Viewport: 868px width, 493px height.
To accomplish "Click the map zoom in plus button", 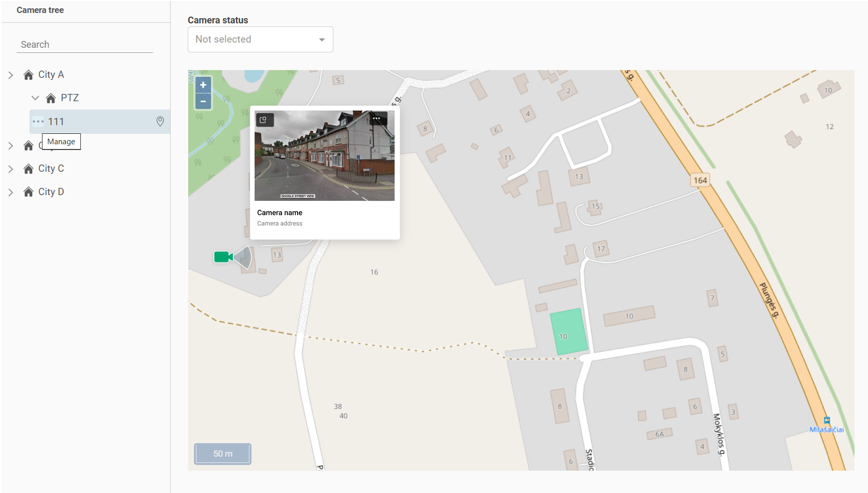I will coord(203,85).
